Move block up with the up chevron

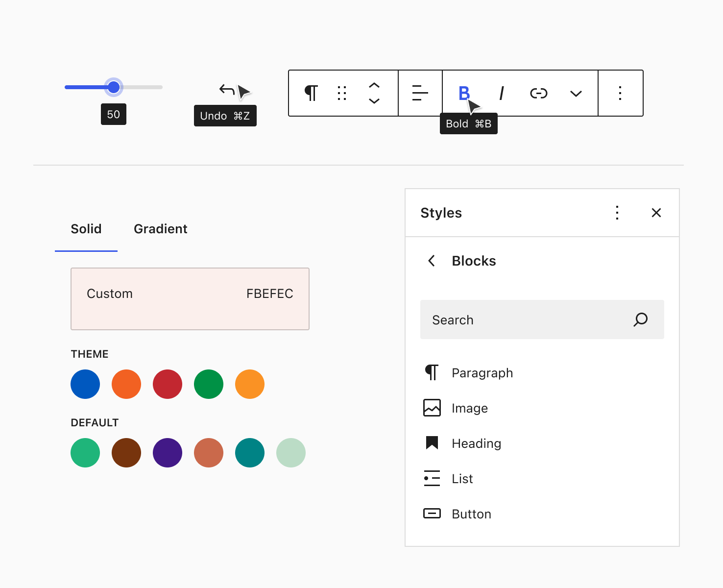[374, 85]
